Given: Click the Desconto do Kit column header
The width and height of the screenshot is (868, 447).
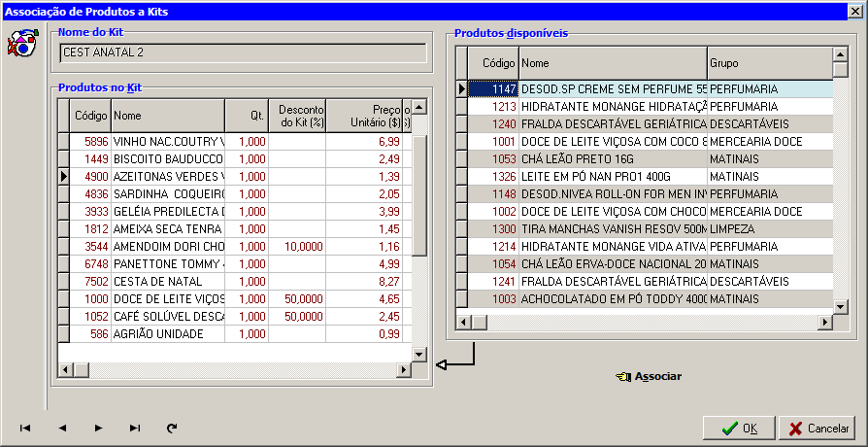Looking at the screenshot, I should point(296,115).
